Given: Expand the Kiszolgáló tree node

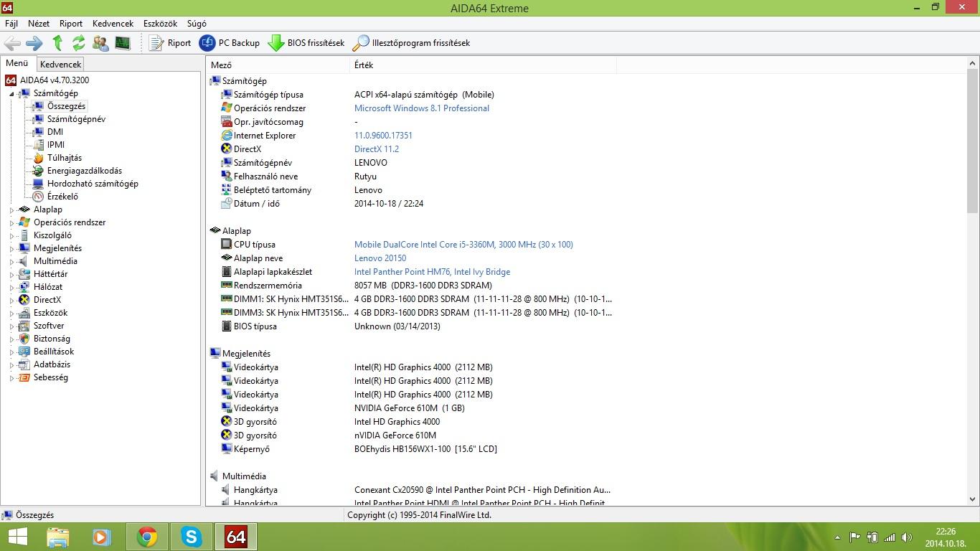Looking at the screenshot, I should 11,235.
